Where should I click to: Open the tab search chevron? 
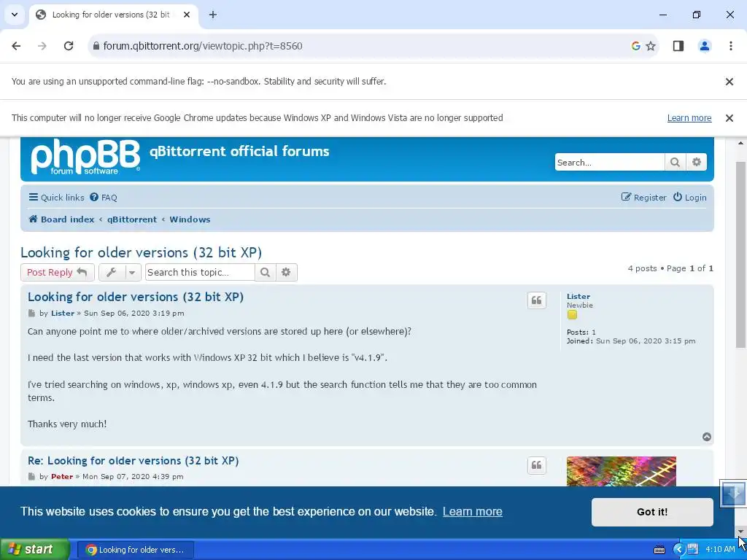(x=15, y=15)
